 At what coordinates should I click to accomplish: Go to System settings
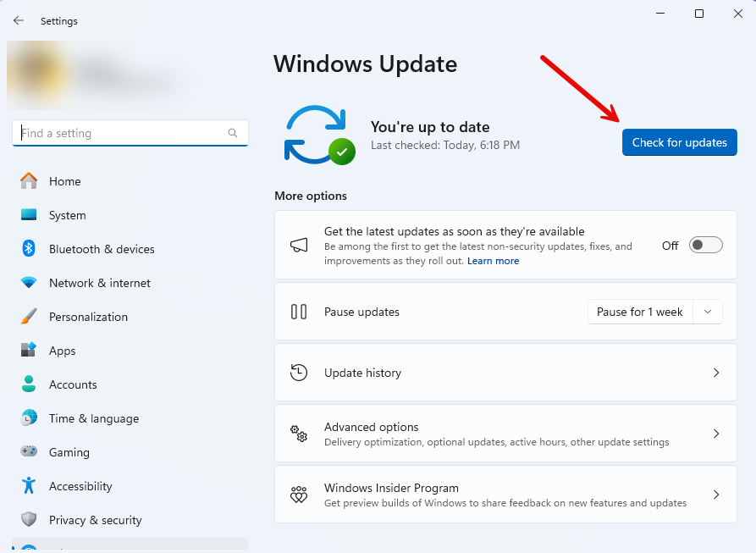click(130, 215)
